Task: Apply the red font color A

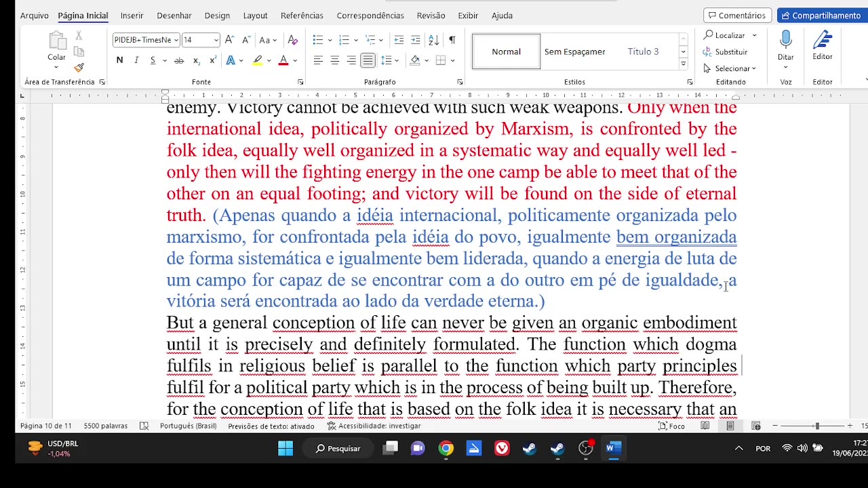Action: point(283,60)
